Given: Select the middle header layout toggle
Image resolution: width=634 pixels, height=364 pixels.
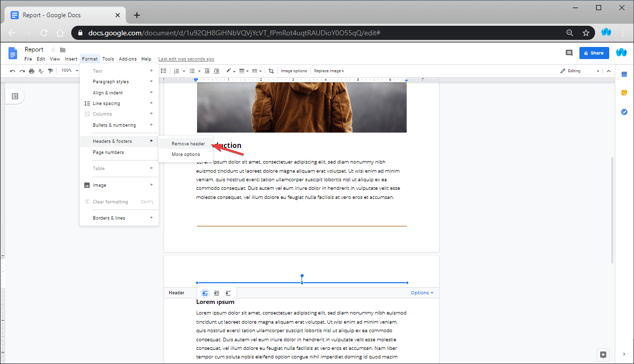Looking at the screenshot, I should coord(216,293).
